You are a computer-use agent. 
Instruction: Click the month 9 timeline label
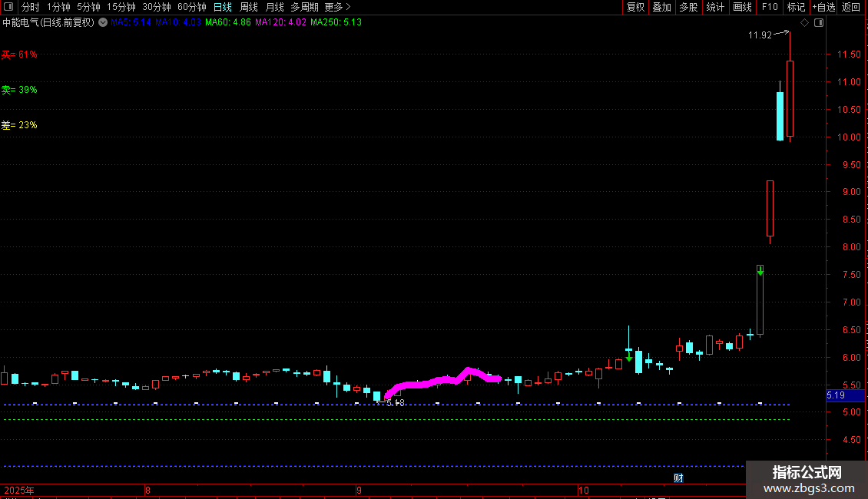(359, 490)
